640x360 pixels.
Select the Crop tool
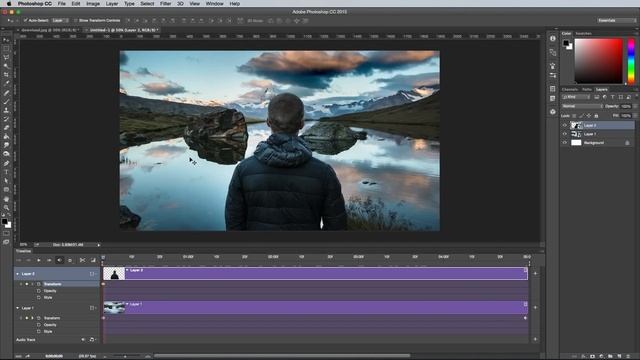(x=6, y=75)
